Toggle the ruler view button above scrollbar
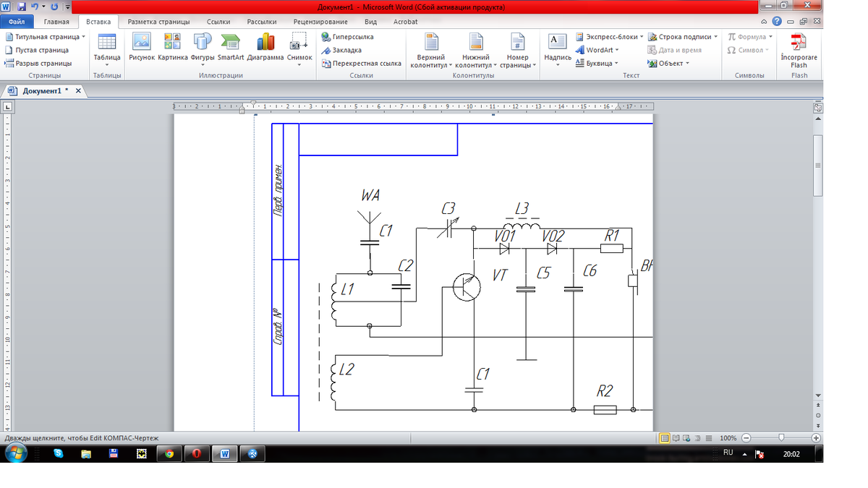This screenshot has height=488, width=868. 818,108
